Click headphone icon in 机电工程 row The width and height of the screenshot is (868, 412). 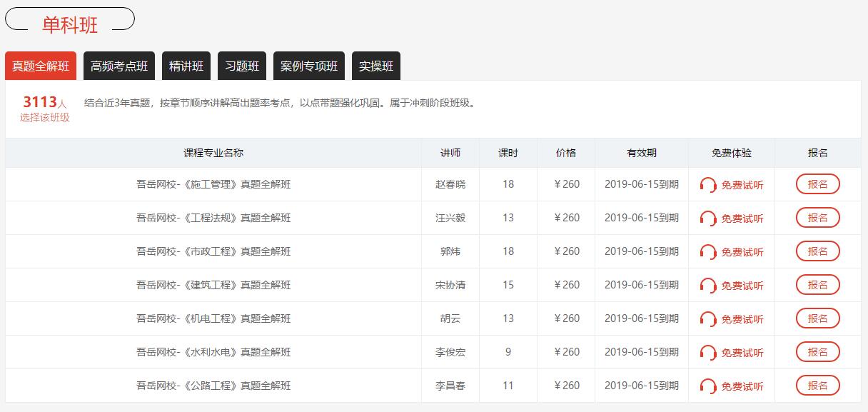click(708, 319)
